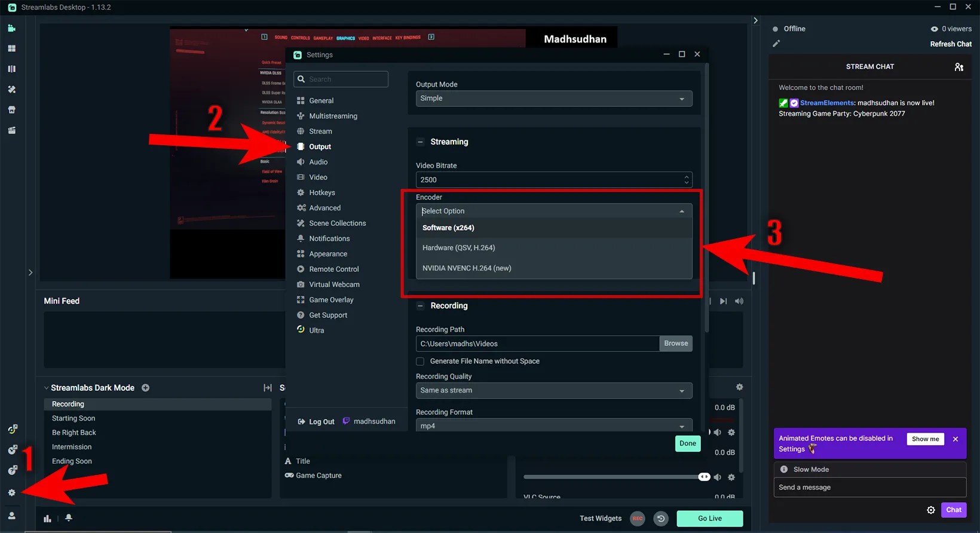The height and width of the screenshot is (533, 980).
Task: Click the Go Live button
Action: click(710, 519)
